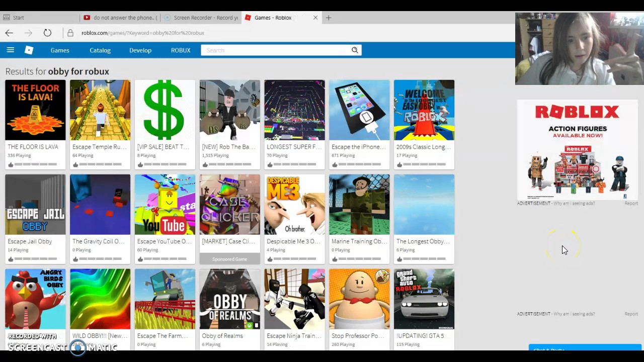
Task: Close the Games - Roblox tab
Action: coord(315,18)
